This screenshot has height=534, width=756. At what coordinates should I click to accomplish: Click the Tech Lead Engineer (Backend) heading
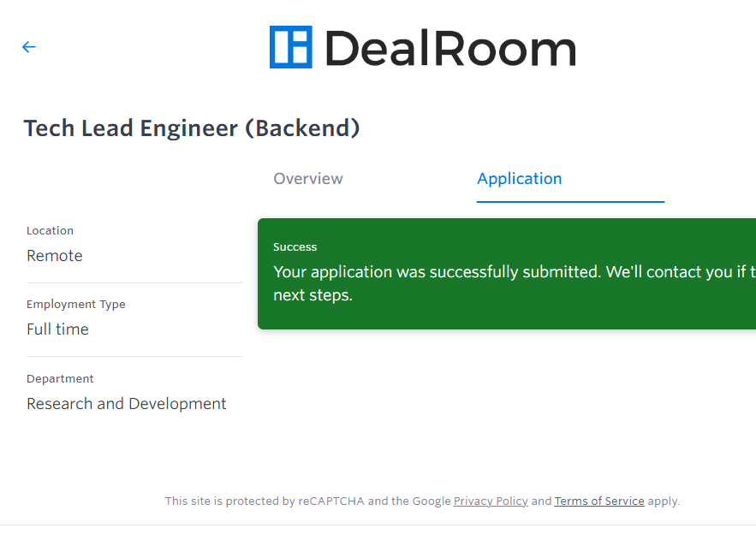pyautogui.click(x=192, y=128)
